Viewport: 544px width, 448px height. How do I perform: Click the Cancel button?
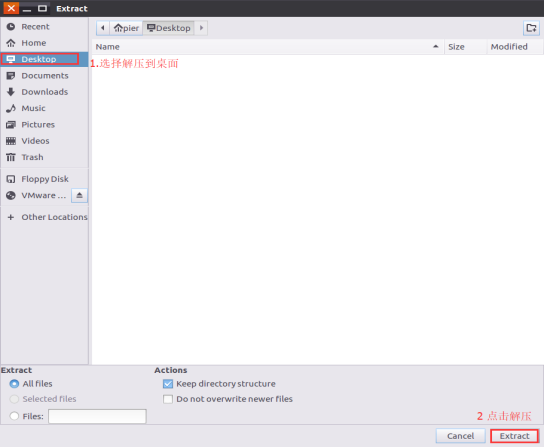460,436
